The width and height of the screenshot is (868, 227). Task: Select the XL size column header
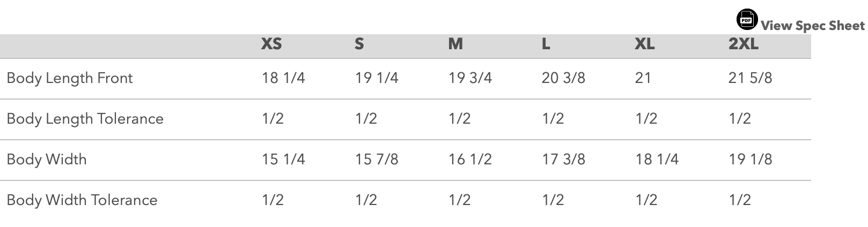644,44
